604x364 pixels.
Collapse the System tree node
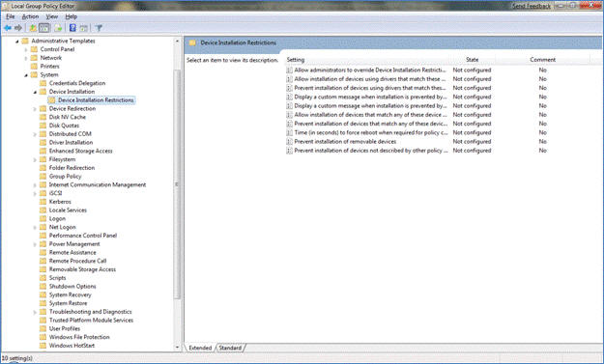click(x=26, y=75)
